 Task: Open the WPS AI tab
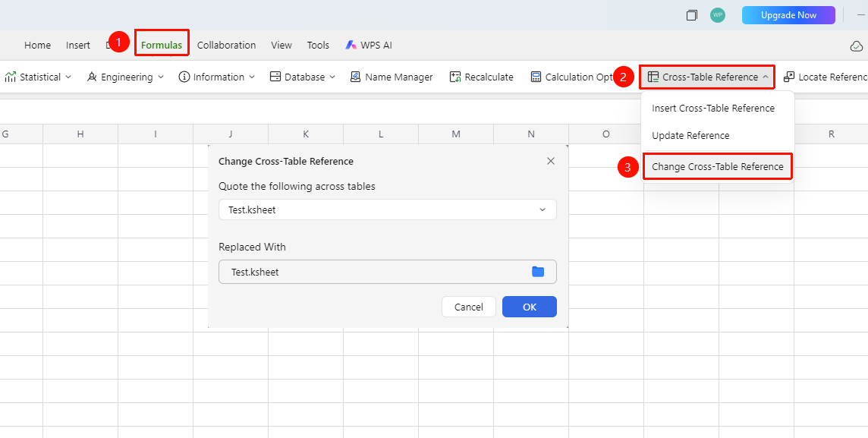369,46
